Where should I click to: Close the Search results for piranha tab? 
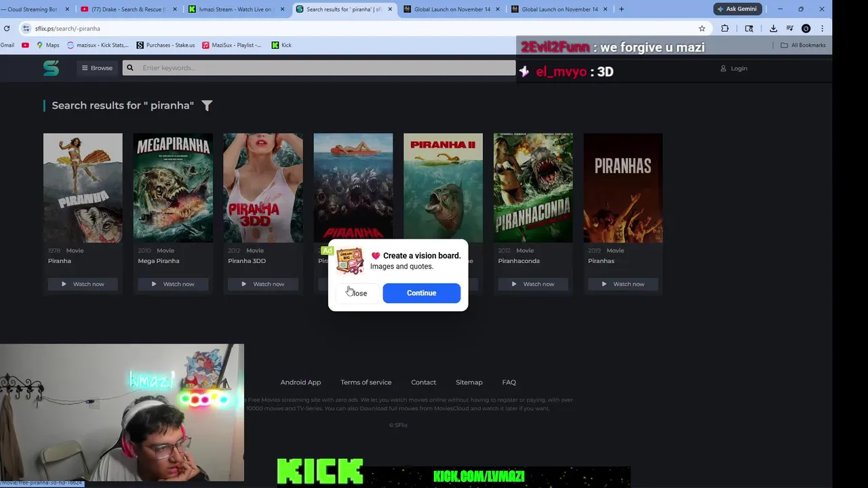[x=390, y=9]
